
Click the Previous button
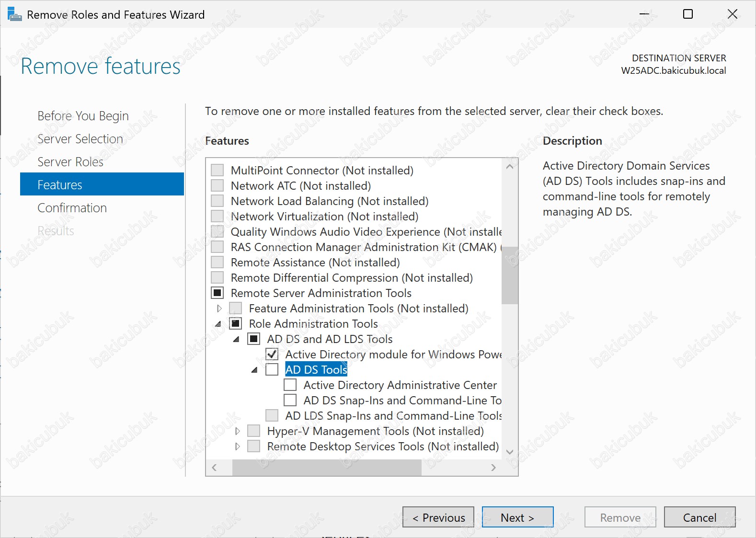point(438,517)
